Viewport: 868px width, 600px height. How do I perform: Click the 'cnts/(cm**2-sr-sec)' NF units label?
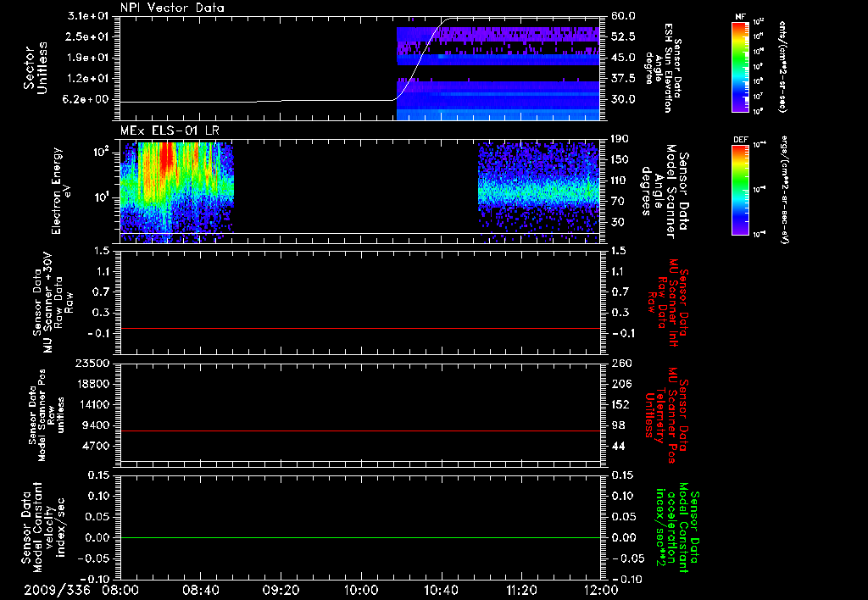coord(782,67)
